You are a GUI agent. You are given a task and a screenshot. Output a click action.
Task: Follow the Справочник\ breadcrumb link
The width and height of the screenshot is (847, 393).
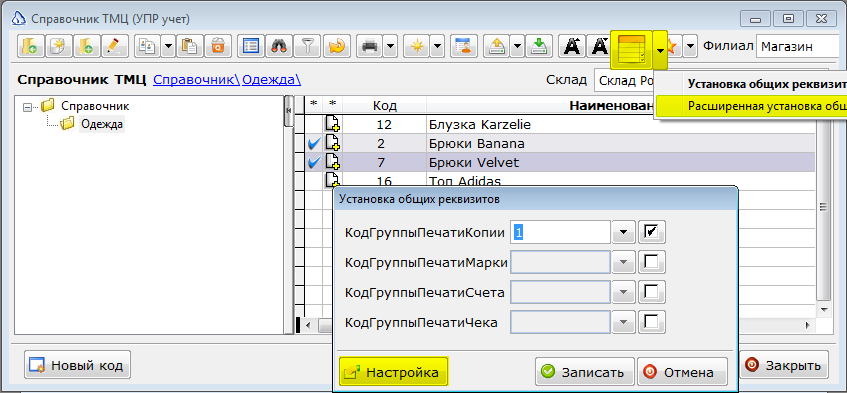[x=197, y=80]
